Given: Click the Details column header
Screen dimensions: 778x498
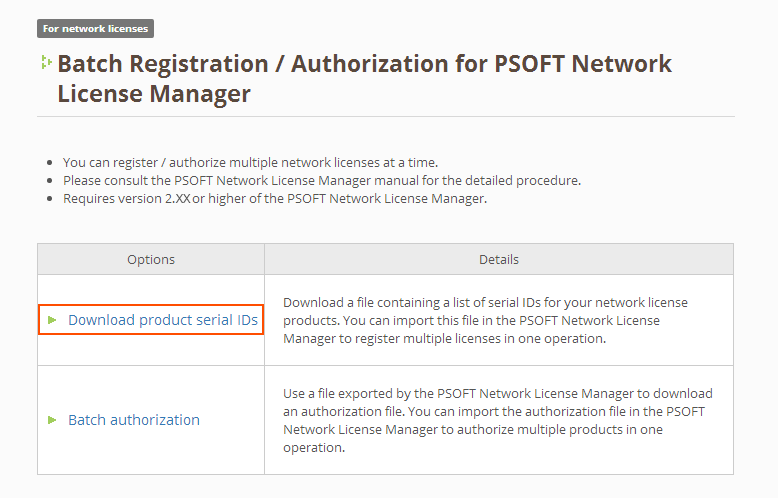Looking at the screenshot, I should coord(499,260).
